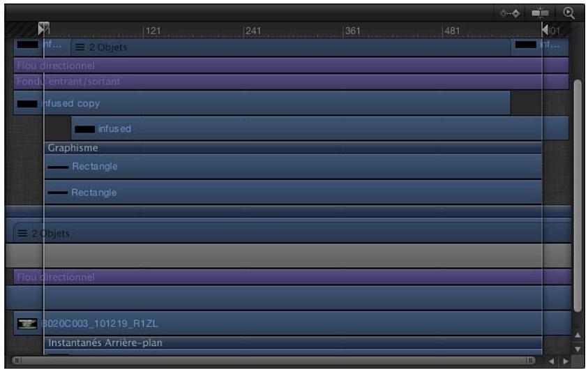
Task: Click frame 361 on the ruler
Action: [352, 31]
